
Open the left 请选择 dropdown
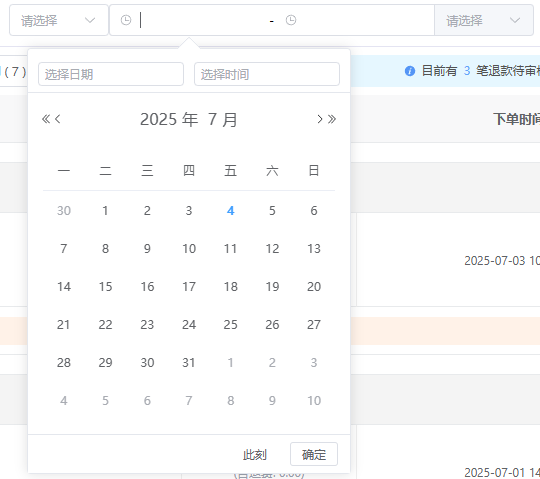pyautogui.click(x=59, y=20)
